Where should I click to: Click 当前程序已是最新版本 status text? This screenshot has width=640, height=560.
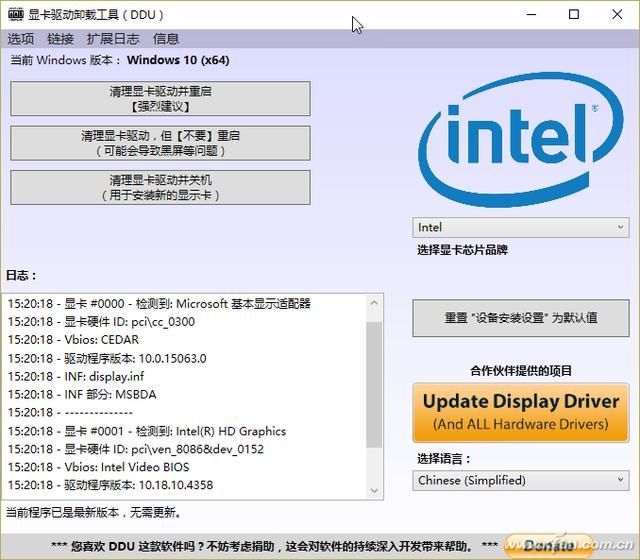93,512
